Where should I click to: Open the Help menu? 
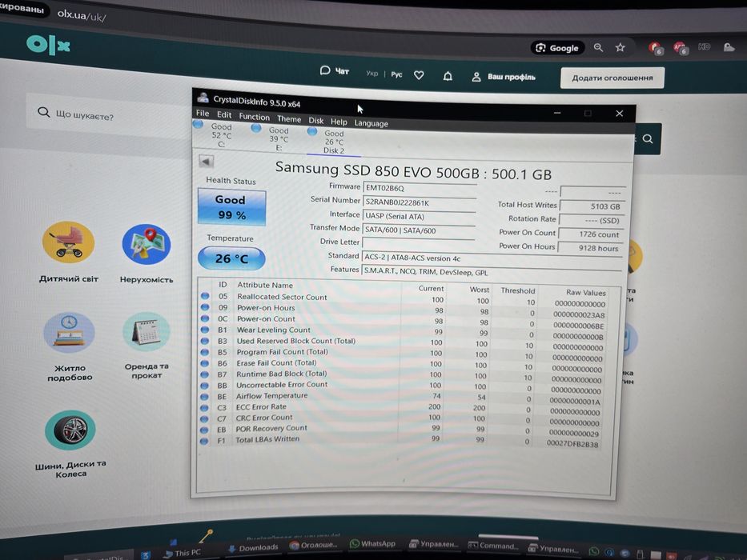(339, 122)
